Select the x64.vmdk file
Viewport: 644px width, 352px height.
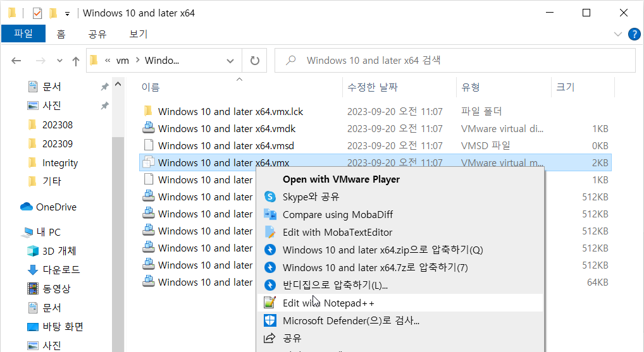pos(226,129)
